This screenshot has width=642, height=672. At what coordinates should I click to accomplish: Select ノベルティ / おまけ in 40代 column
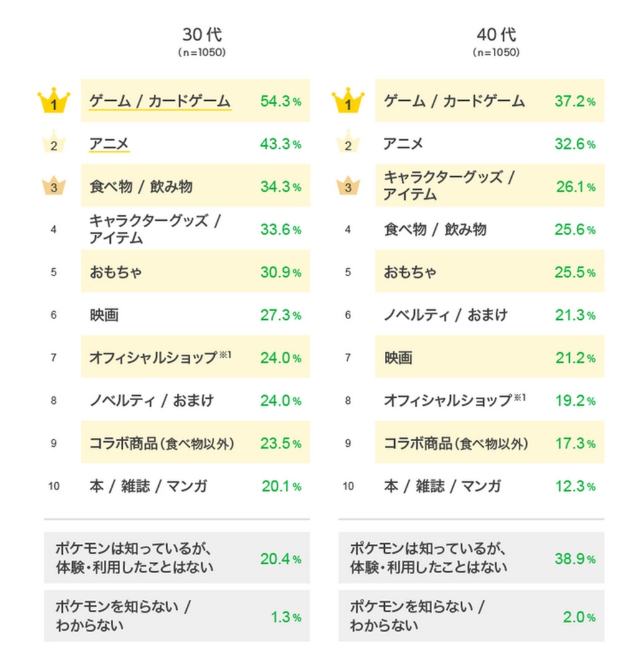coord(445,315)
